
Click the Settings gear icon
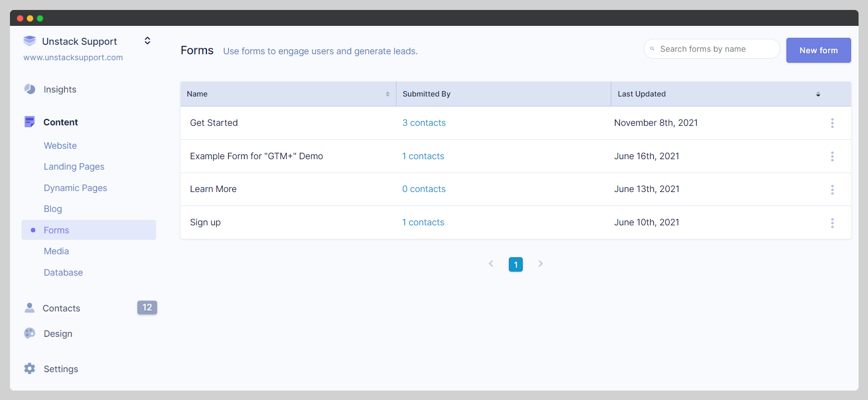coord(30,369)
